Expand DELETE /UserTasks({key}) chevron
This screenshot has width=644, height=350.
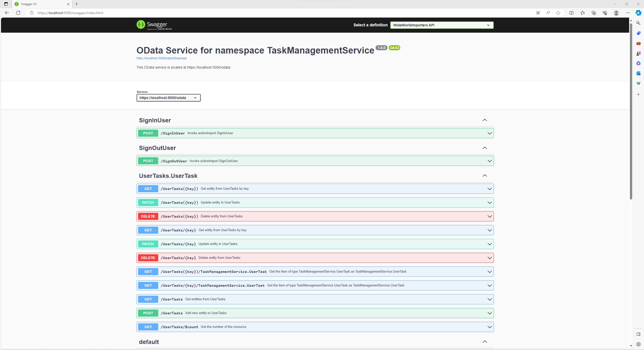[x=490, y=216]
